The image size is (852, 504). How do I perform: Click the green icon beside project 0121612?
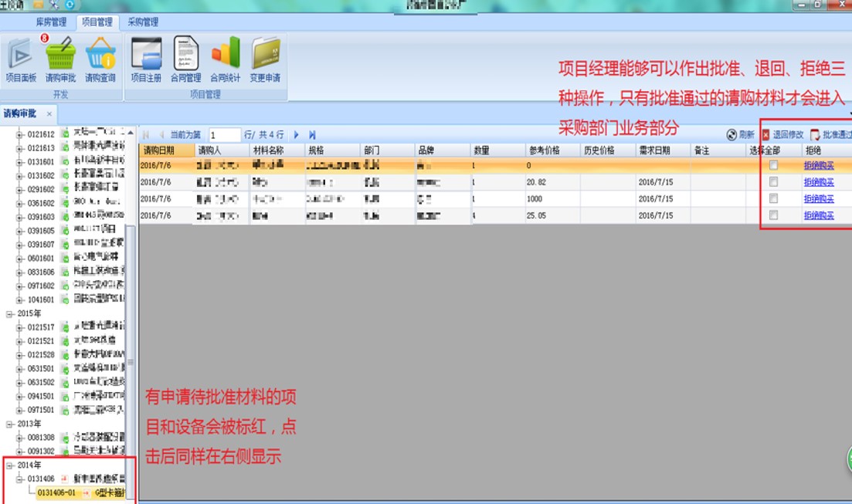pos(65,134)
